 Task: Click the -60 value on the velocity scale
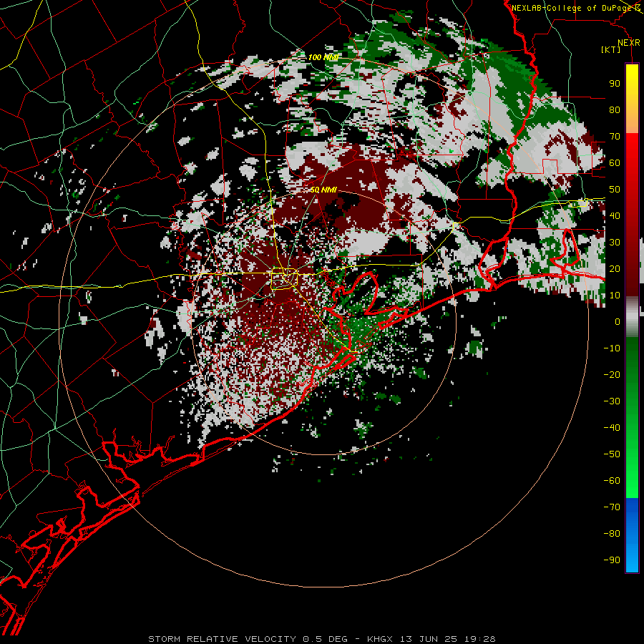pos(612,481)
